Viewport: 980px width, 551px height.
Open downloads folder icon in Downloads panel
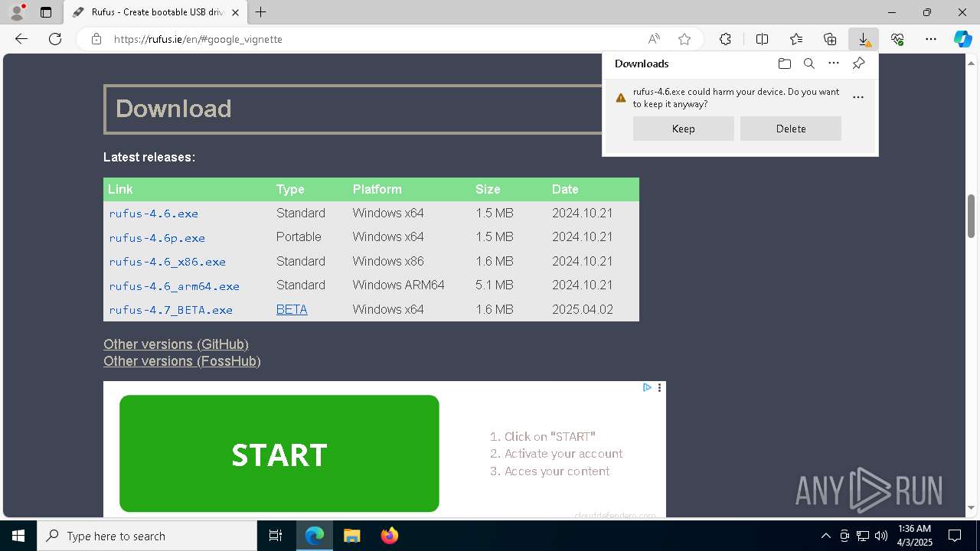pyautogui.click(x=784, y=64)
